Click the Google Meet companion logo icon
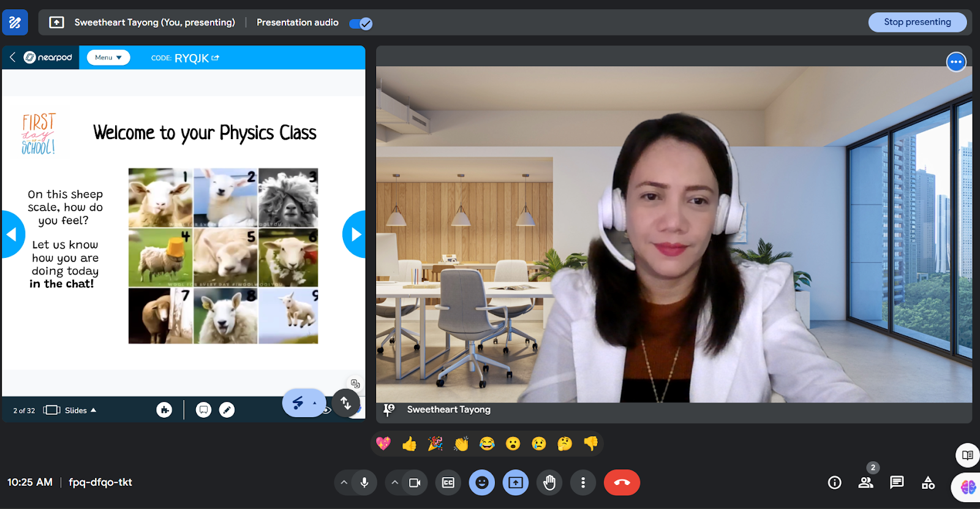 pos(15,23)
